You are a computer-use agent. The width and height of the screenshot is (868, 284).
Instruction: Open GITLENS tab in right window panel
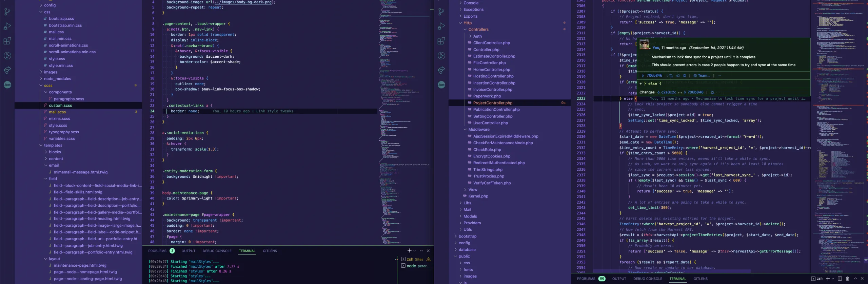click(x=701, y=279)
